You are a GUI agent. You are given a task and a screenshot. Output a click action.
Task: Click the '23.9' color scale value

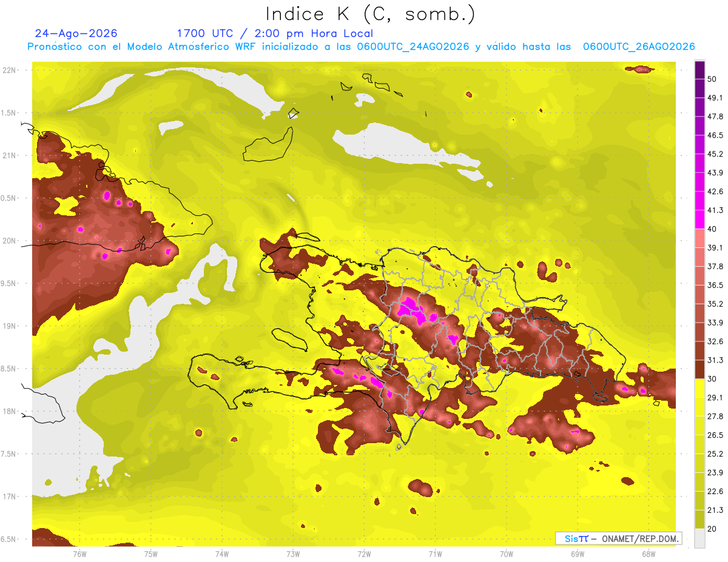point(715,472)
